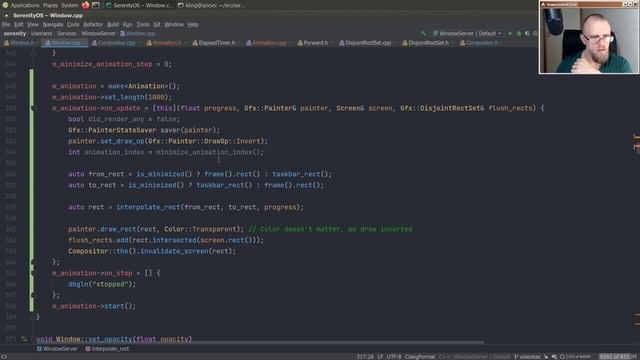Click the serenity breadcrumb in the navigation bar

coord(15,33)
